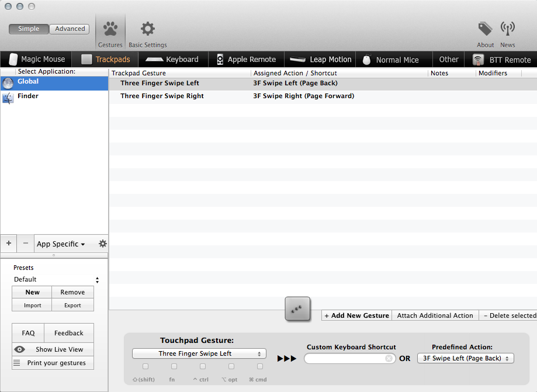The height and width of the screenshot is (392, 537).
Task: Create a New preset
Action: (32, 292)
